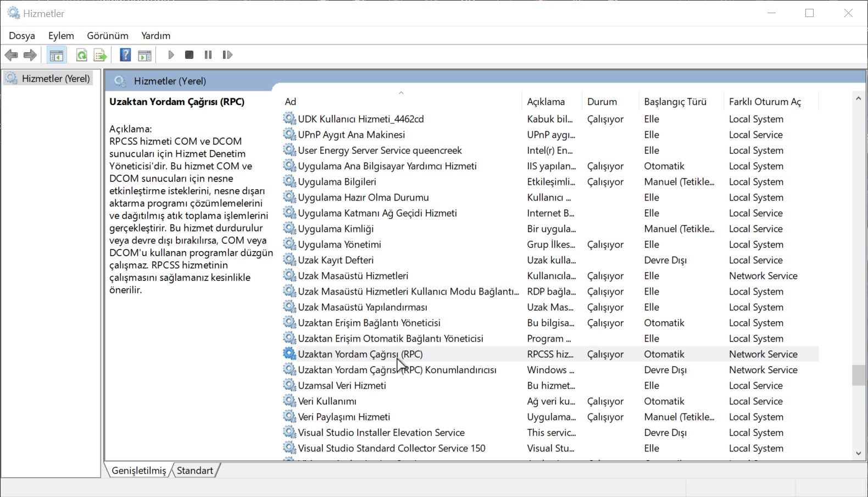The height and width of the screenshot is (497, 868).
Task: Click the Refresh toolbar icon
Action: pos(81,55)
